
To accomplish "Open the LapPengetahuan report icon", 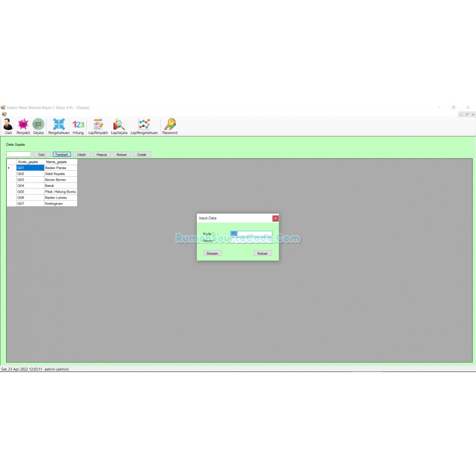I will (144, 126).
